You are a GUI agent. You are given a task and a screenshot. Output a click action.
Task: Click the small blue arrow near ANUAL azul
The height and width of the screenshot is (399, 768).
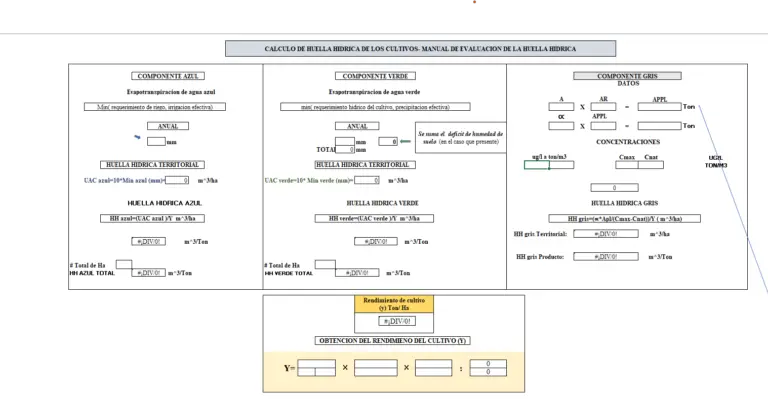pos(137,137)
